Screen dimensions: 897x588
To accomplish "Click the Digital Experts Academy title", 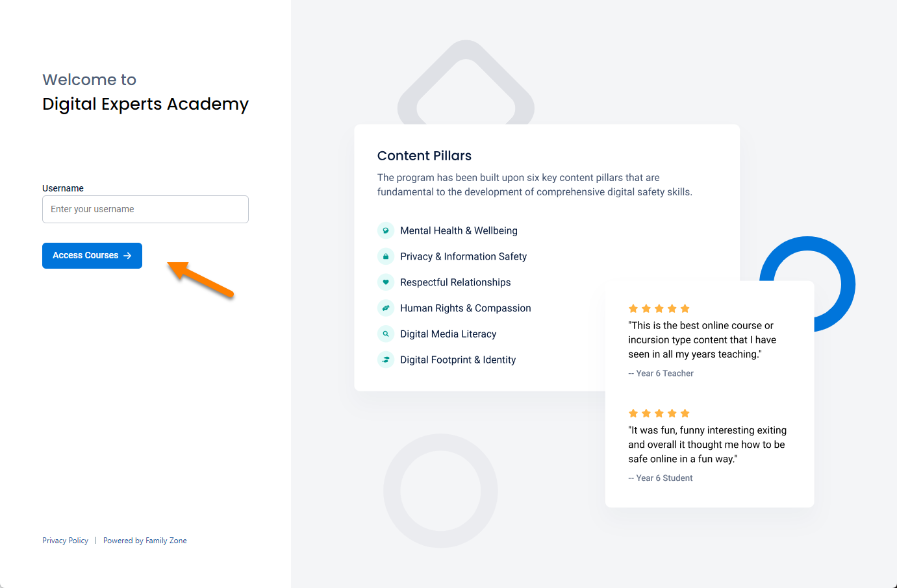I will [145, 104].
